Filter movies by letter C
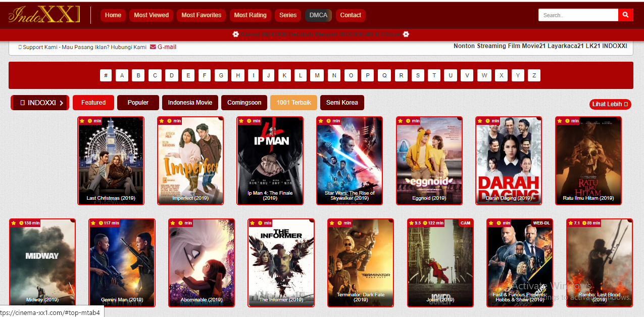644x317 pixels. click(155, 76)
